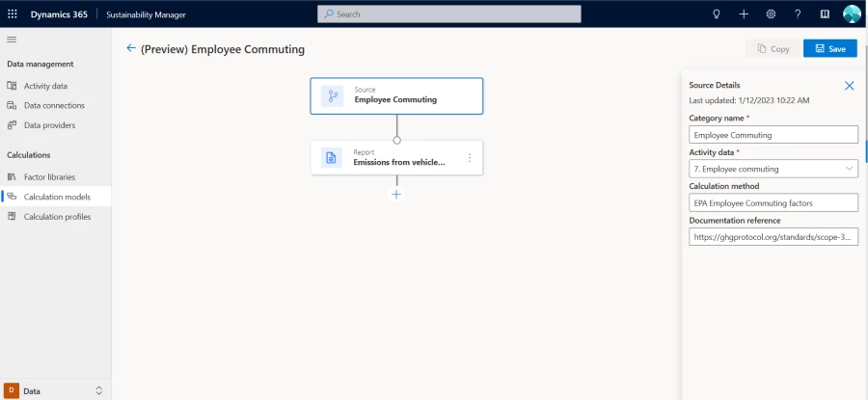Screen dimensions: 868x400
Task: Click the Calculations section header
Action: [x=28, y=155]
